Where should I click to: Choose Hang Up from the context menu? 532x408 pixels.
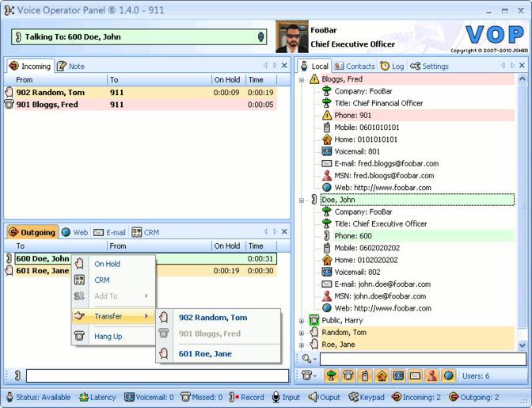(x=108, y=336)
